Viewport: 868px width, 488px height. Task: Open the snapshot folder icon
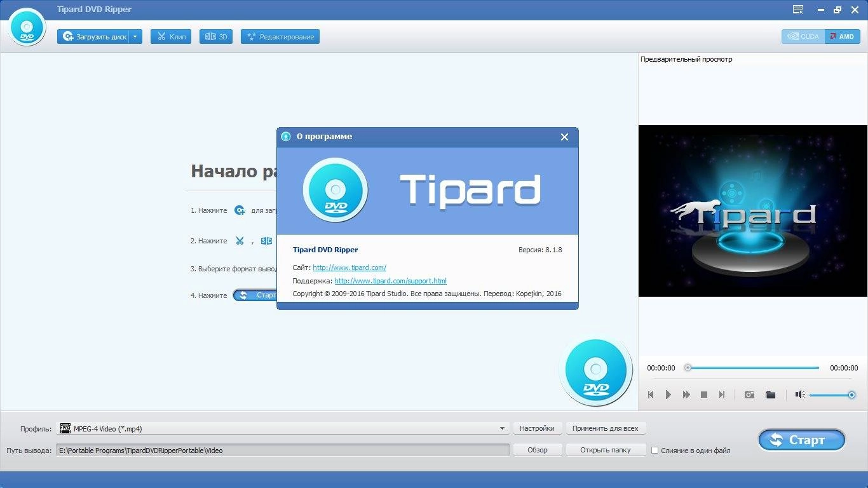coord(771,395)
